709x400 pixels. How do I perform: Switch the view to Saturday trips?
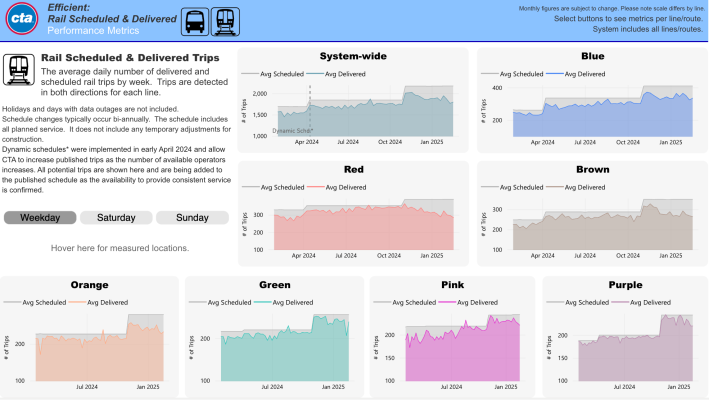(116, 217)
